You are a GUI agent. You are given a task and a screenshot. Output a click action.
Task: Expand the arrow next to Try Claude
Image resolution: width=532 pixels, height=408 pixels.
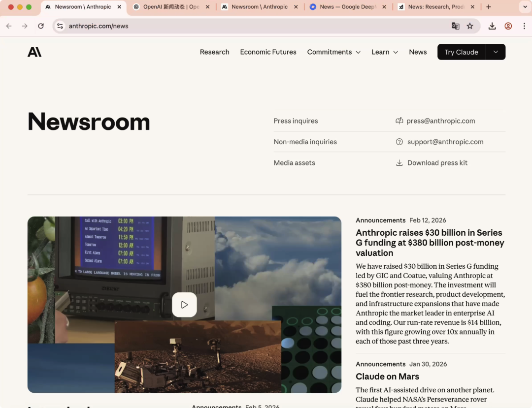pyautogui.click(x=496, y=52)
